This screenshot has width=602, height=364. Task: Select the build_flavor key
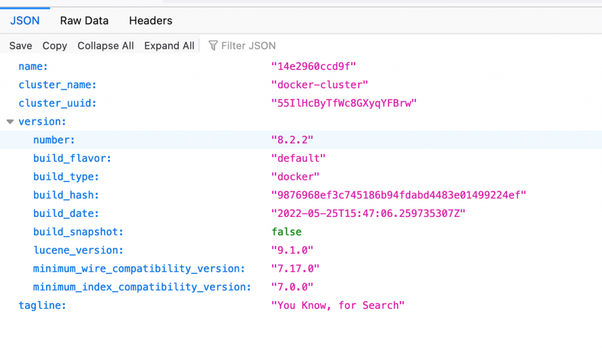[x=72, y=159]
